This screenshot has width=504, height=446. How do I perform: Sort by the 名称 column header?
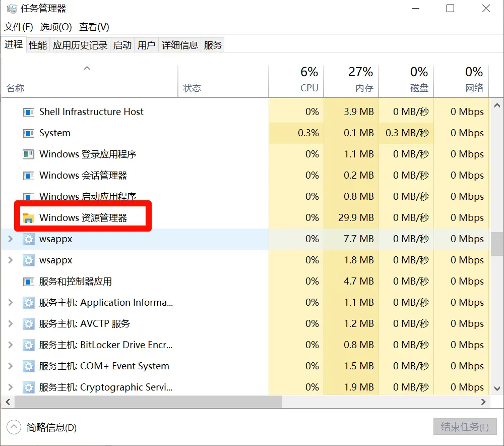[x=89, y=81]
